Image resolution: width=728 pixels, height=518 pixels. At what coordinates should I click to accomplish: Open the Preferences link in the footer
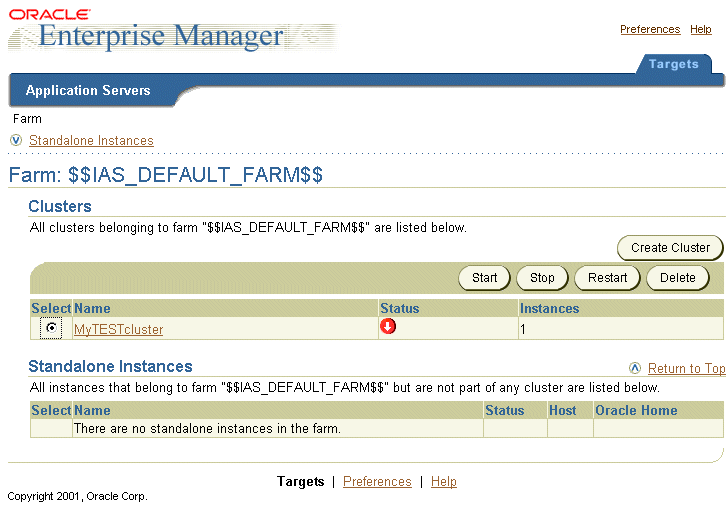(377, 482)
